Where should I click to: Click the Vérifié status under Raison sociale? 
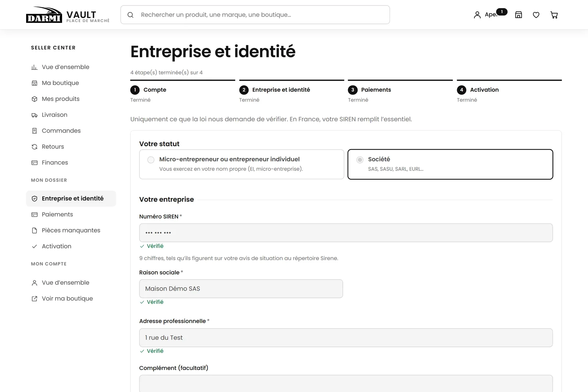[151, 302]
